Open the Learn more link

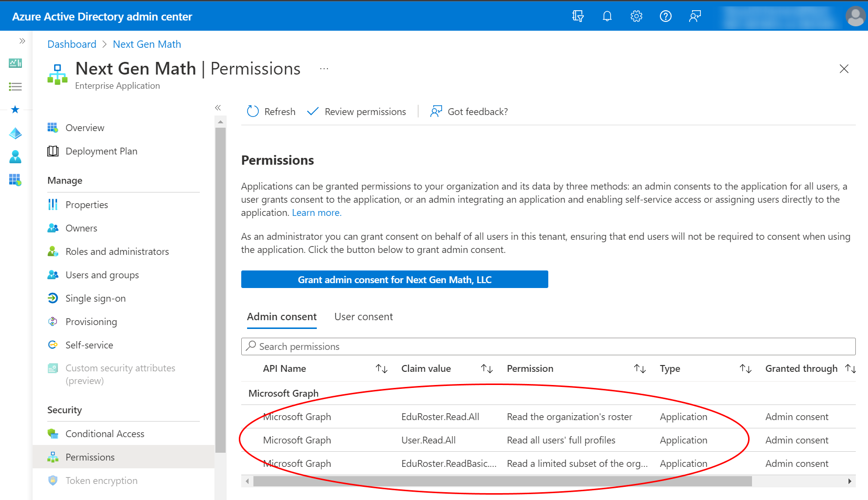coord(316,212)
